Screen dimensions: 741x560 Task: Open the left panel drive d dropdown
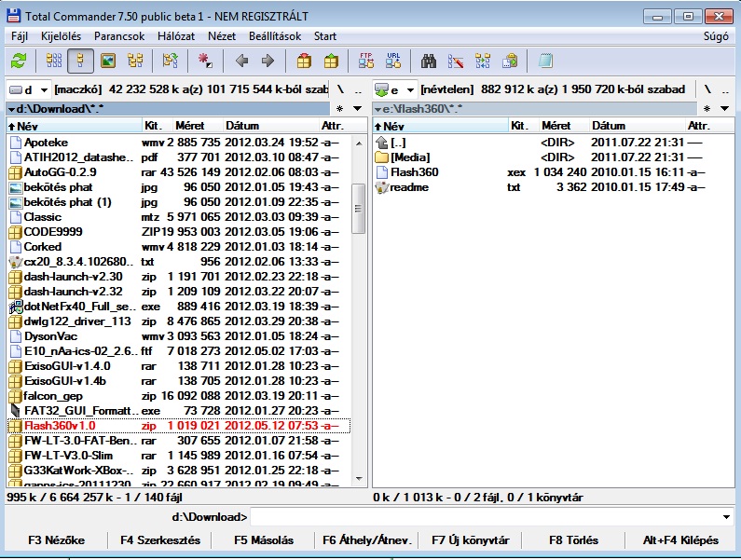click(28, 89)
